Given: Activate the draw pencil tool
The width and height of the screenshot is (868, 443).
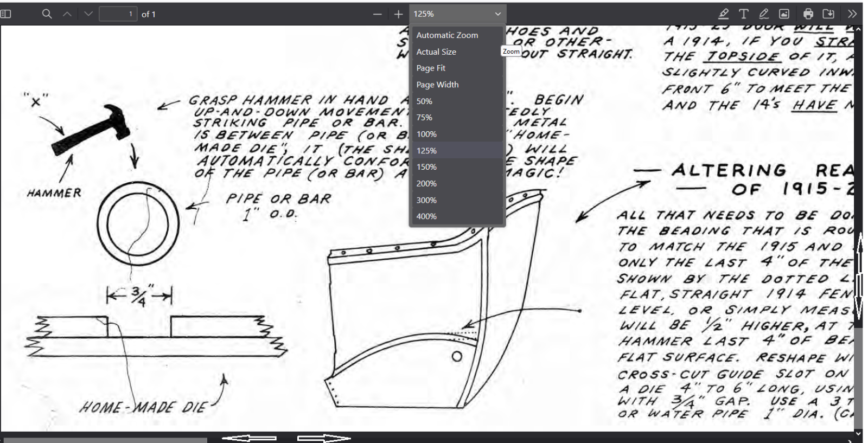Looking at the screenshot, I should [764, 14].
